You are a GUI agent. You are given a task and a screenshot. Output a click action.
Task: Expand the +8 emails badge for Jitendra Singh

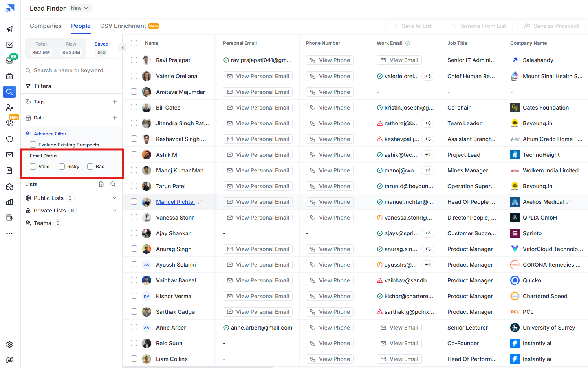[x=428, y=123]
